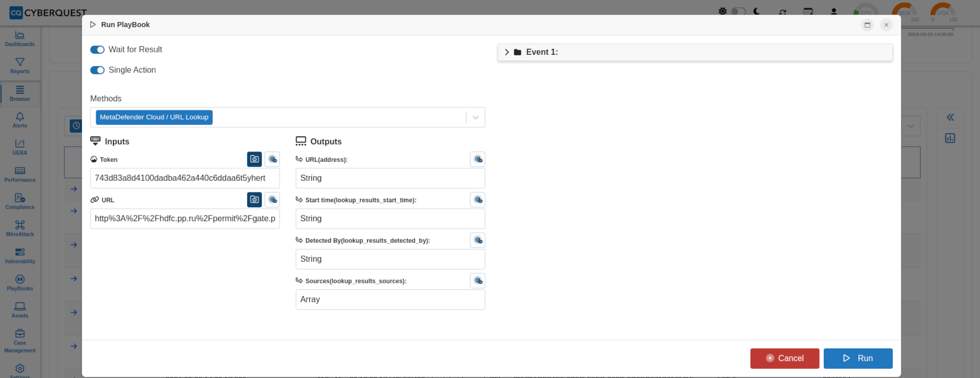This screenshot has height=378, width=980.
Task: Close the Run PlayBook dialog
Action: [887, 25]
